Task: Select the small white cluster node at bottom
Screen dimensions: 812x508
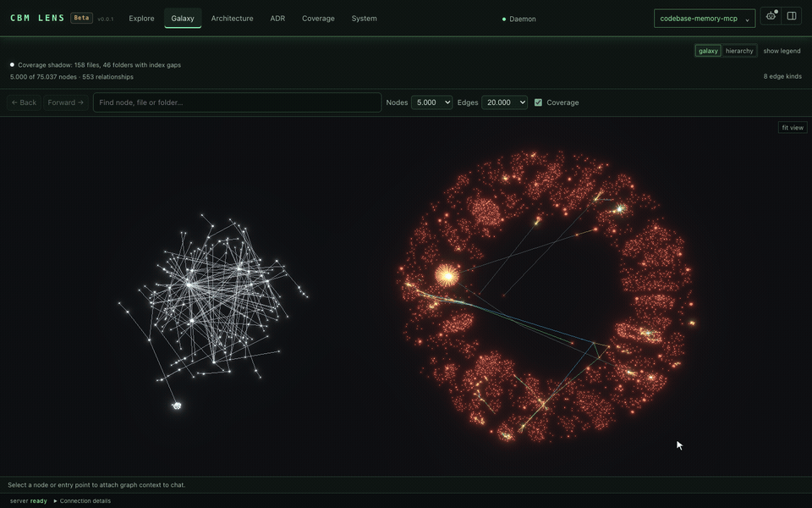Action: 177,406
